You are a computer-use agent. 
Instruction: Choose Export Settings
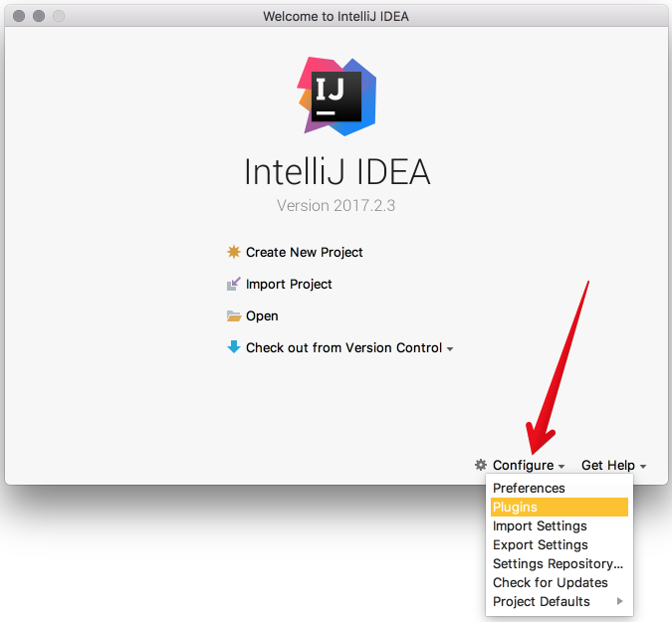(559, 544)
